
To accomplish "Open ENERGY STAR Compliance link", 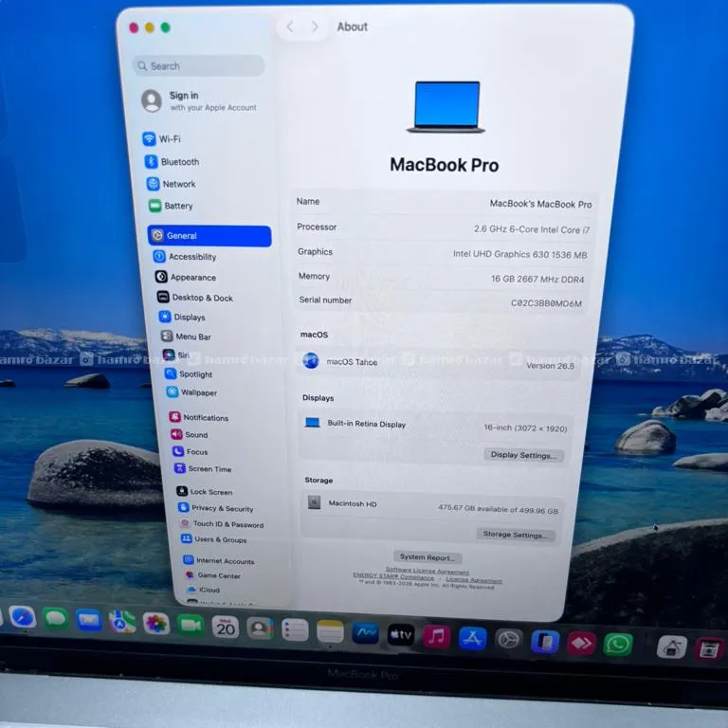I will pyautogui.click(x=393, y=576).
